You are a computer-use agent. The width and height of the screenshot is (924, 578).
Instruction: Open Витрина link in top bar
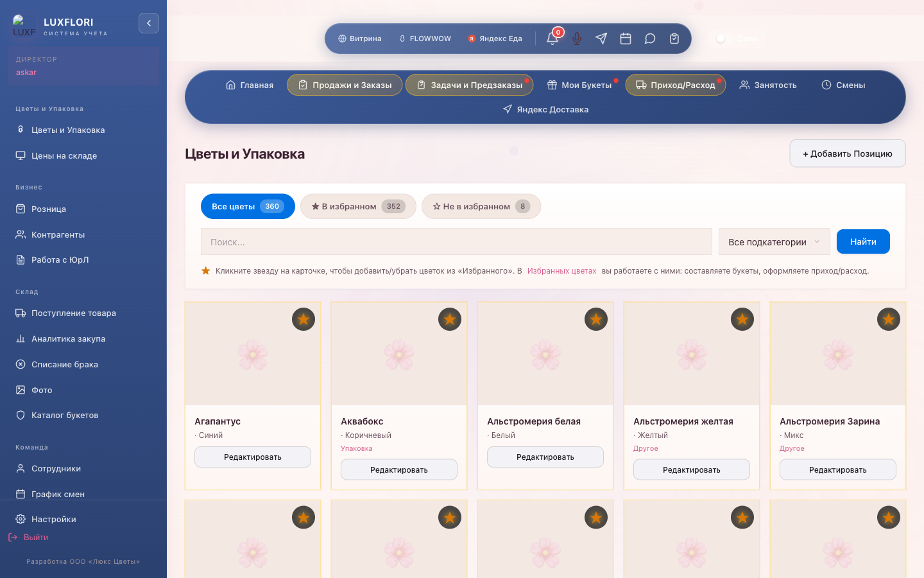click(x=360, y=39)
